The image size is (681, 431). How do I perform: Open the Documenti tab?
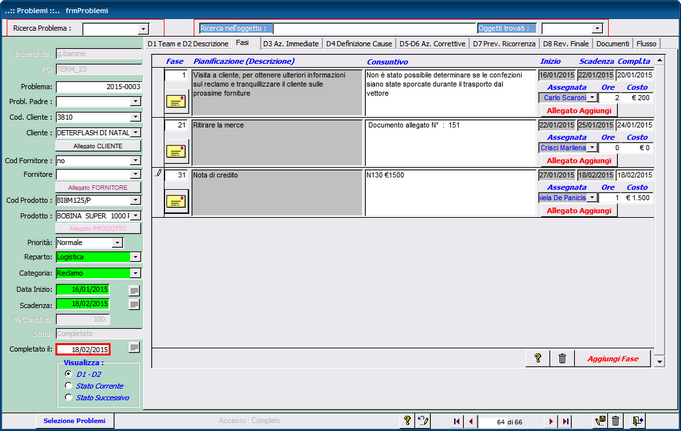click(x=612, y=44)
